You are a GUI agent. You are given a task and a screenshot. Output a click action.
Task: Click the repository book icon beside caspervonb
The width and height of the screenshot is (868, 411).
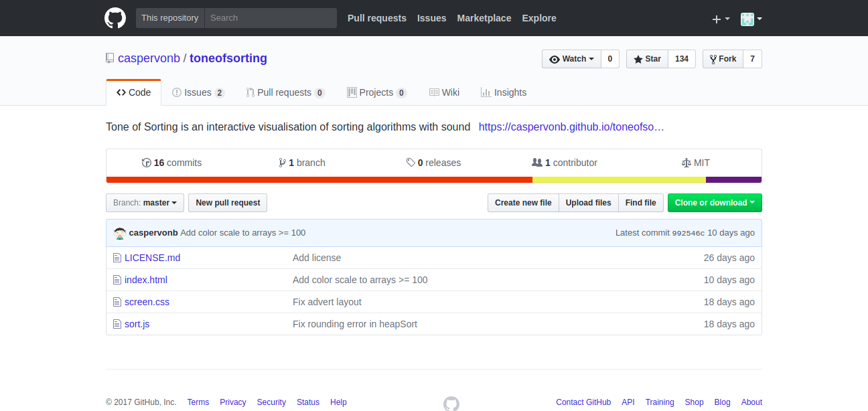[x=110, y=58]
